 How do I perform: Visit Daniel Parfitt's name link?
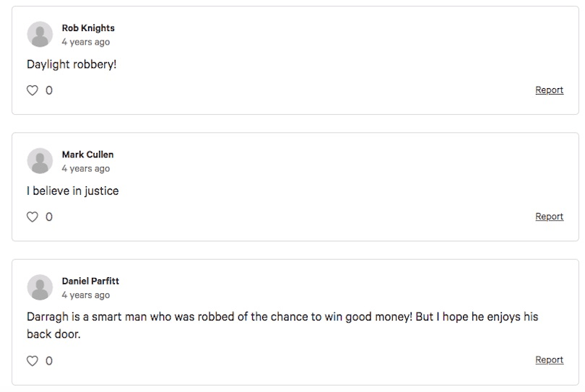click(90, 281)
